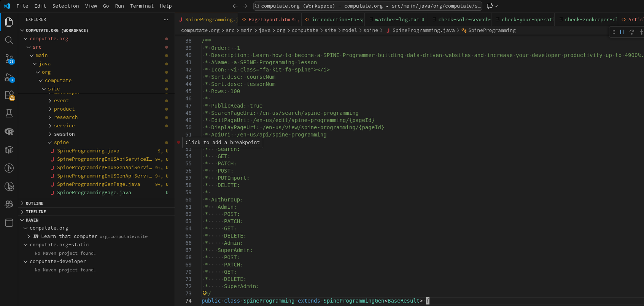Click SpineProgramming.java in the breadcrumb
The width and height of the screenshot is (644, 306).
click(423, 30)
